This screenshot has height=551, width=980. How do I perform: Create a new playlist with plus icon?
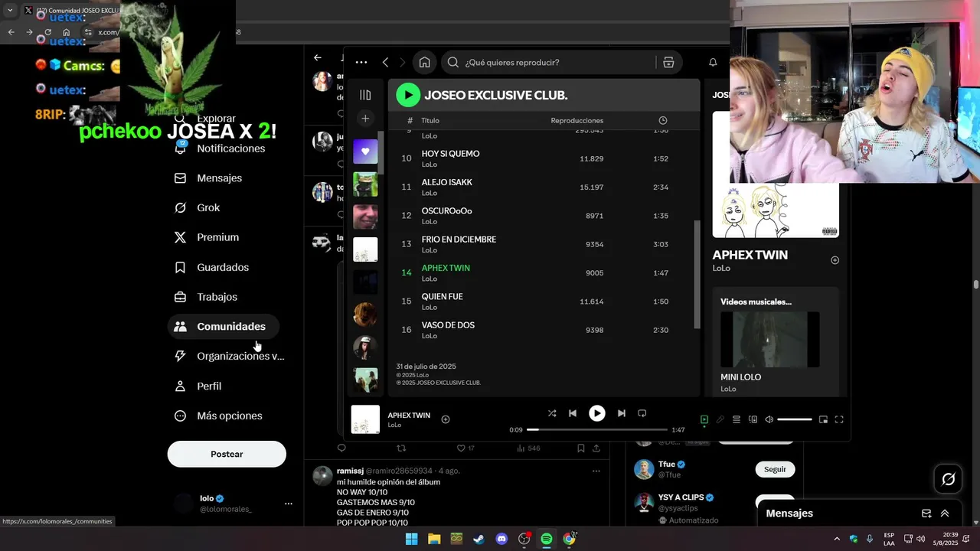(x=365, y=119)
